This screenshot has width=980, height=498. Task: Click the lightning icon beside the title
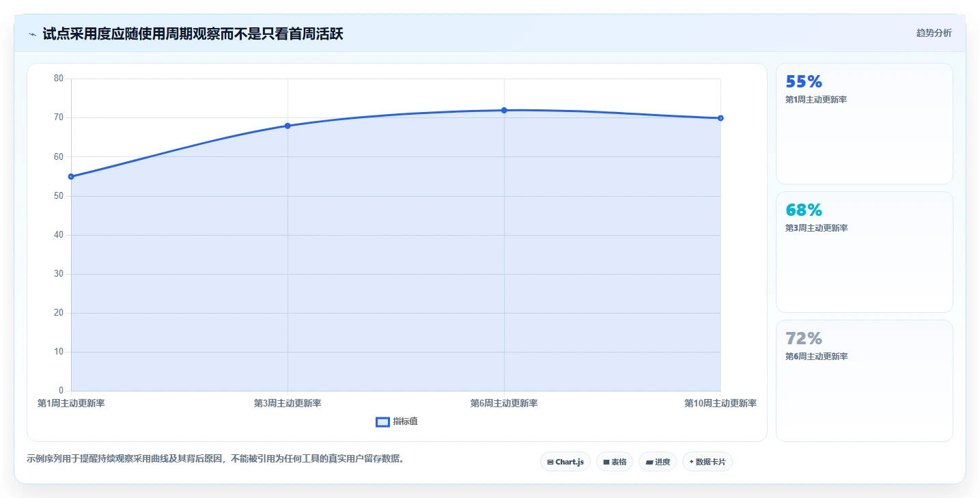point(32,34)
